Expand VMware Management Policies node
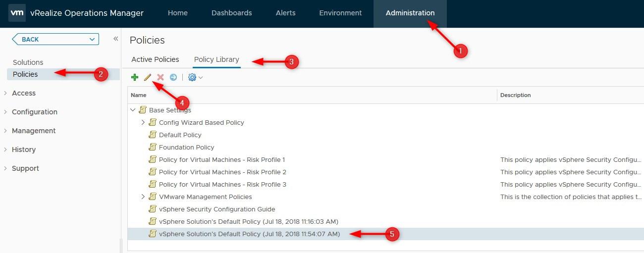The width and height of the screenshot is (644, 253). pyautogui.click(x=143, y=197)
